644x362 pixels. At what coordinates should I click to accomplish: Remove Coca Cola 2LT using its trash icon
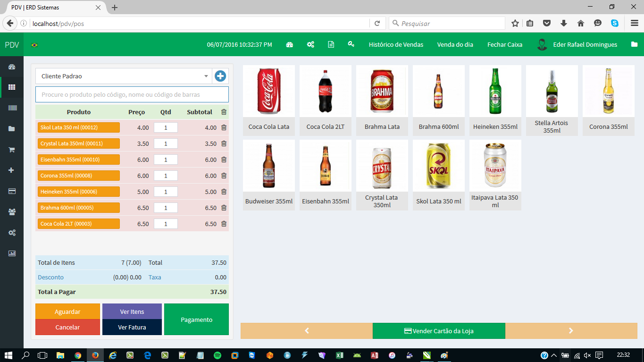(224, 224)
